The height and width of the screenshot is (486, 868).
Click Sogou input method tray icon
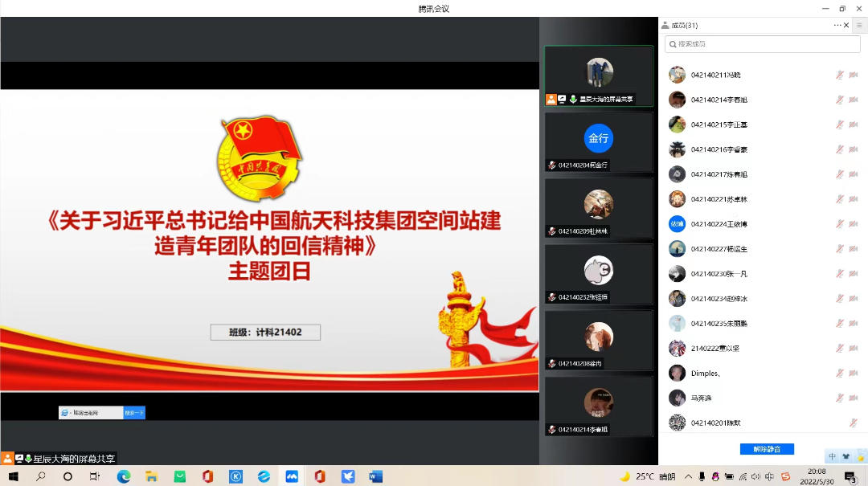[x=785, y=476]
